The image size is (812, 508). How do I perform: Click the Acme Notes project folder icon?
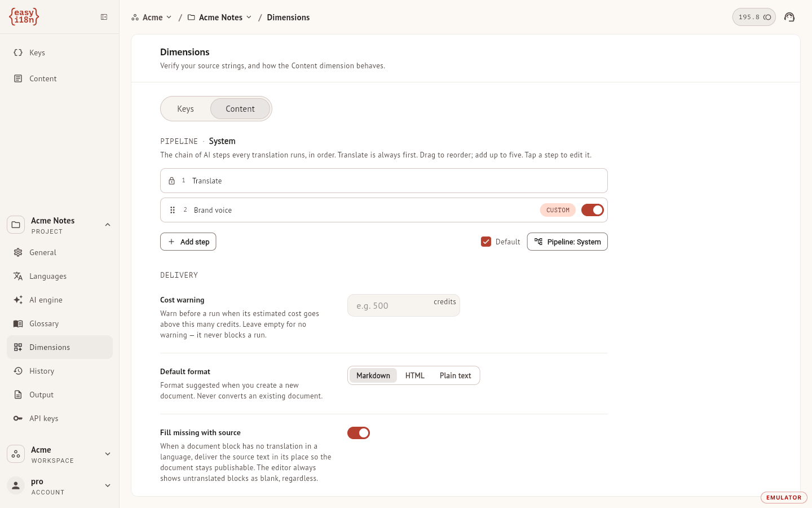[x=16, y=225]
